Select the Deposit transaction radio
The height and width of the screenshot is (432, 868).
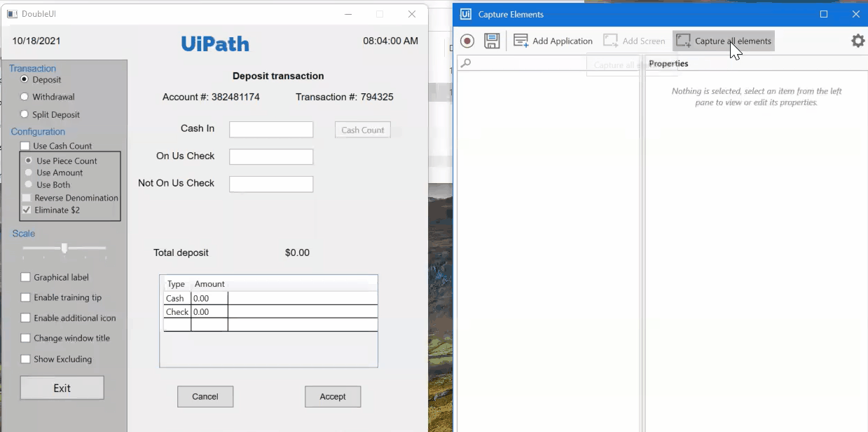click(x=25, y=79)
